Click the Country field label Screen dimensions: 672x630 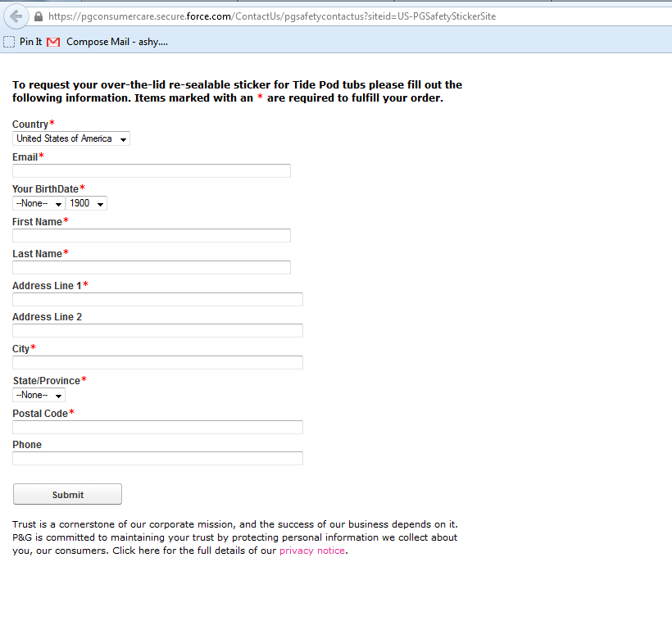(x=30, y=125)
